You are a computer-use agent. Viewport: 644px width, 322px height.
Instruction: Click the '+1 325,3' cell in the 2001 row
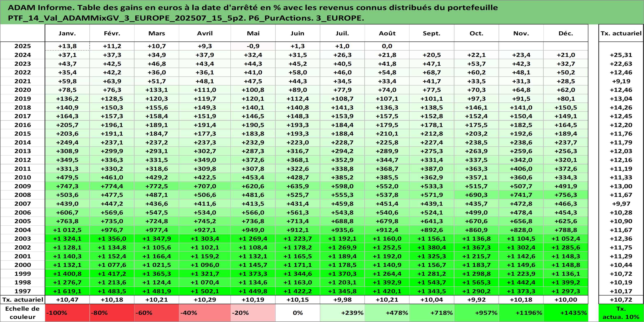[x=432, y=256]
